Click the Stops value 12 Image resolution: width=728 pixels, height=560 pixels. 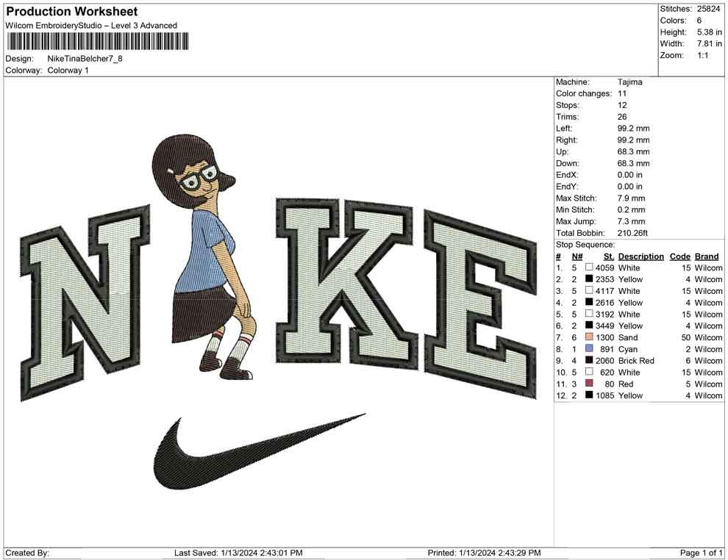(x=622, y=105)
